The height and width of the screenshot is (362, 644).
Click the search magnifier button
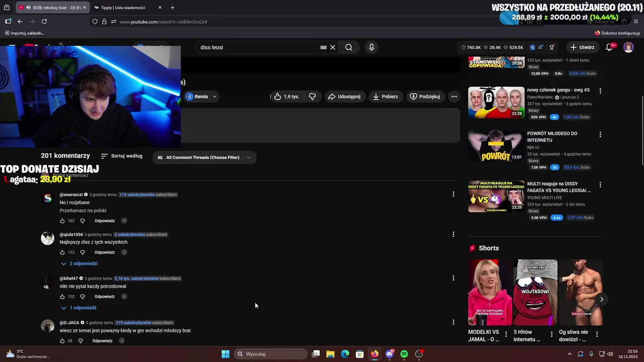(349, 47)
